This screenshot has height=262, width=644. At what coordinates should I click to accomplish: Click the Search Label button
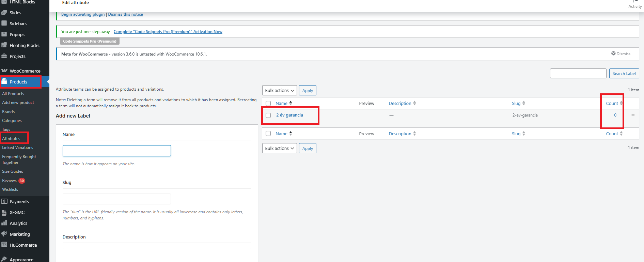tap(624, 73)
